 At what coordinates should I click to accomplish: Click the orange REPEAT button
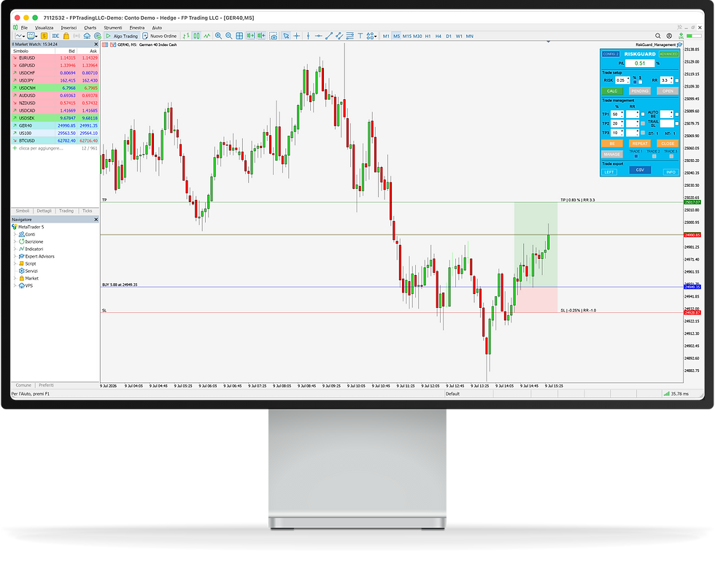click(x=640, y=144)
